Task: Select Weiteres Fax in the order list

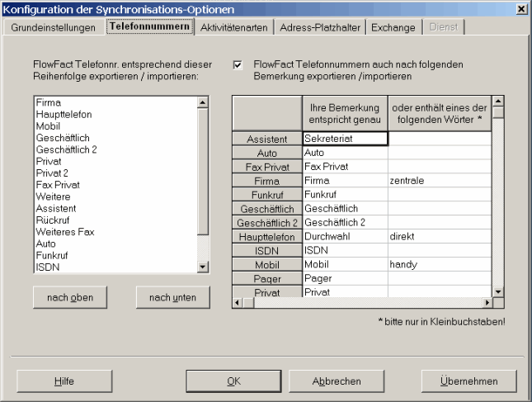Action: (116, 232)
